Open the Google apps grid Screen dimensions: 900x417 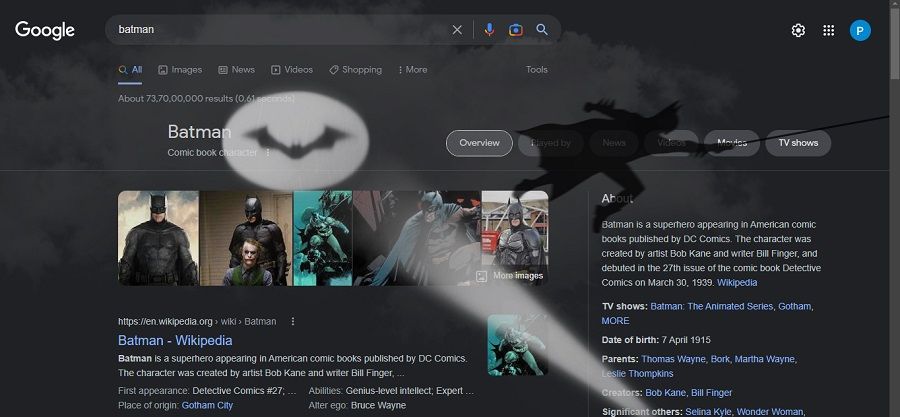pyautogui.click(x=828, y=30)
